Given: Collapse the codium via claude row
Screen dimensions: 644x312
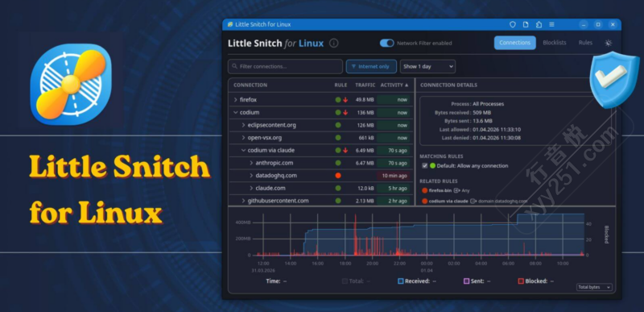Looking at the screenshot, I should click(243, 151).
